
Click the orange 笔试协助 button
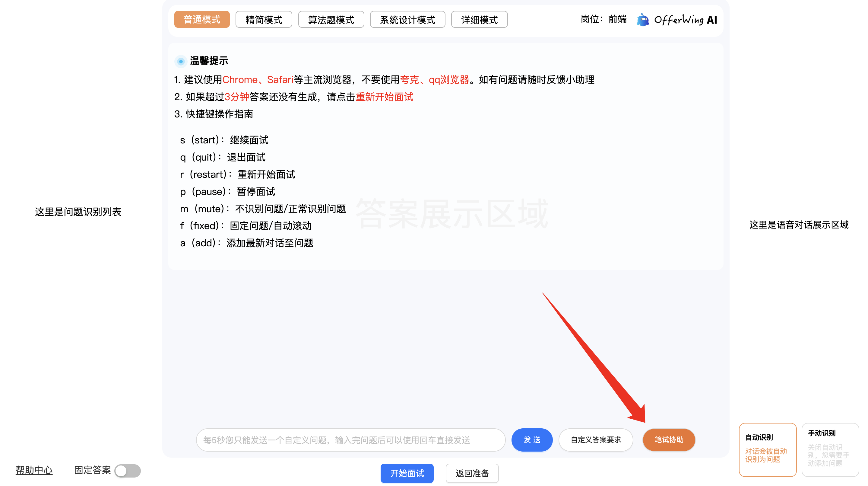click(x=669, y=440)
